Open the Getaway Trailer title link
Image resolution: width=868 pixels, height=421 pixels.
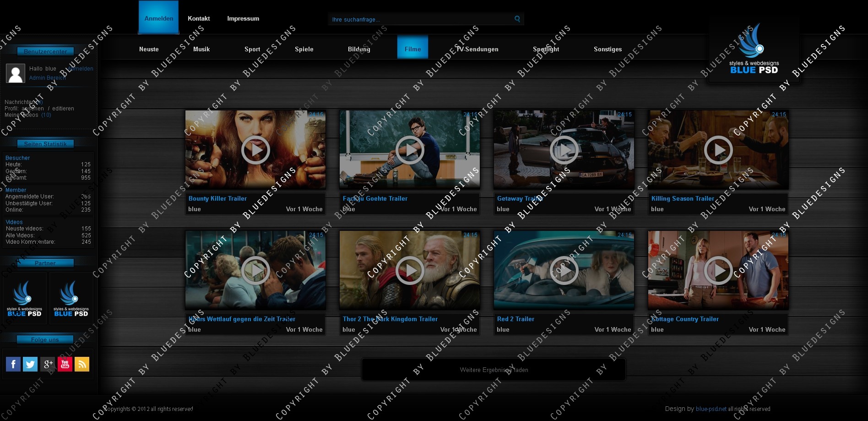(520, 198)
